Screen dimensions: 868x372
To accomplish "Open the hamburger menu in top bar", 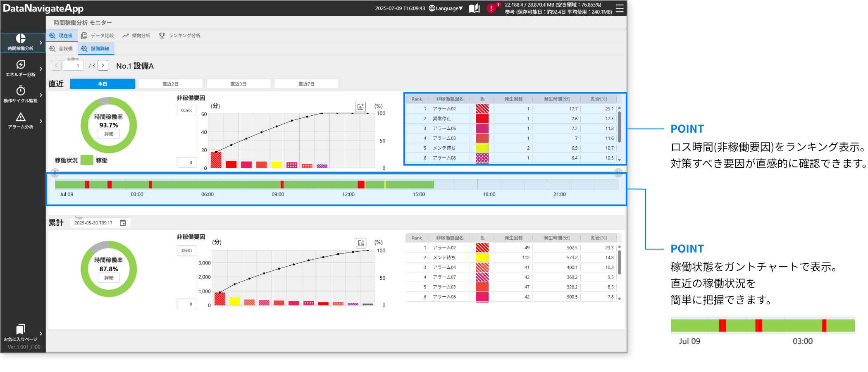I will pos(620,8).
